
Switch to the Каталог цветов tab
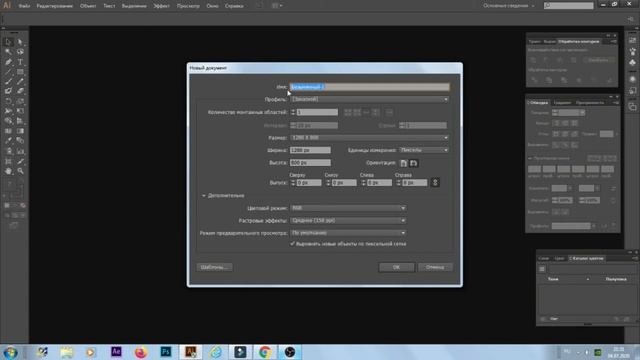click(x=586, y=258)
